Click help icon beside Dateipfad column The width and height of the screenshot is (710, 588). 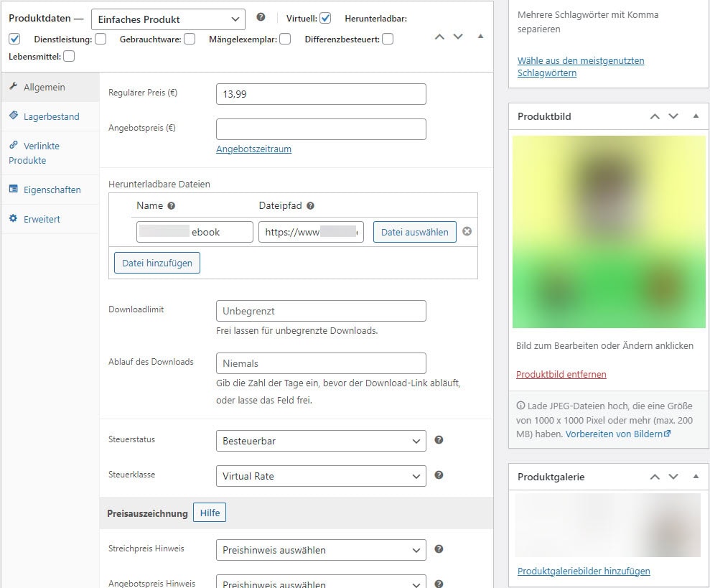(x=310, y=205)
